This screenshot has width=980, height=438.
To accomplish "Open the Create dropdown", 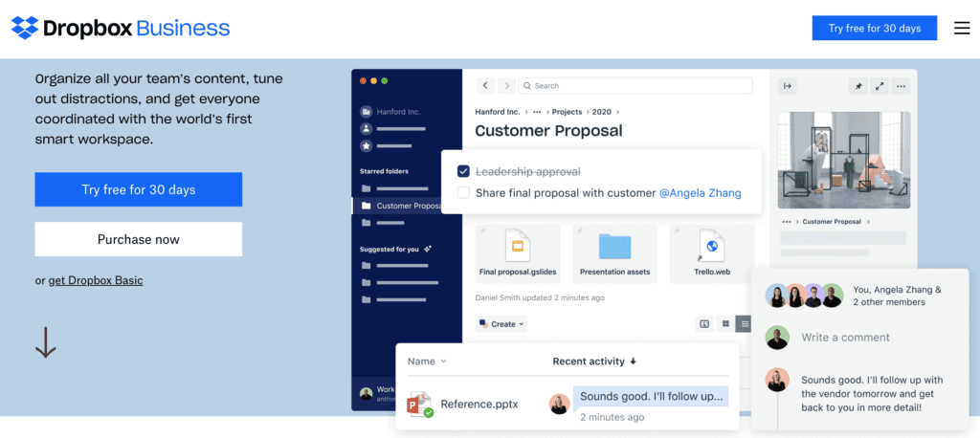I will tap(501, 324).
